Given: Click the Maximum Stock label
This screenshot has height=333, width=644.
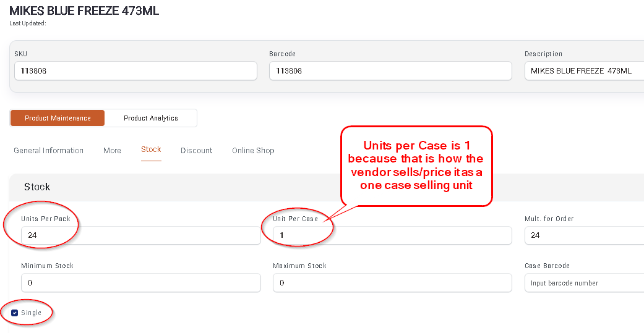Looking at the screenshot, I should [x=300, y=266].
